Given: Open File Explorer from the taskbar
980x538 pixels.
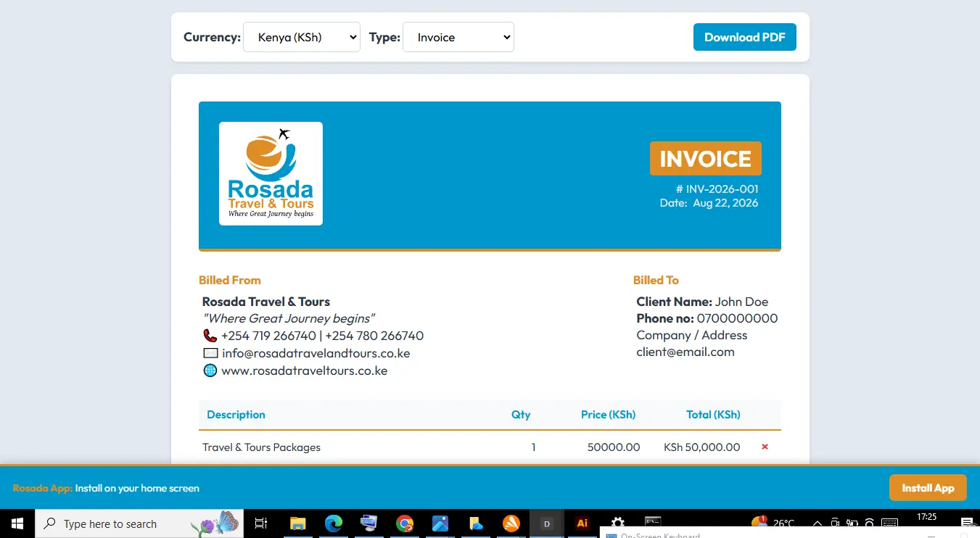Looking at the screenshot, I should 297,523.
